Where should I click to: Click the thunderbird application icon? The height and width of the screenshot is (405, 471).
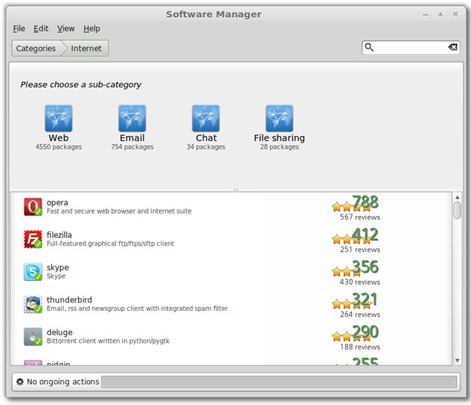[33, 304]
